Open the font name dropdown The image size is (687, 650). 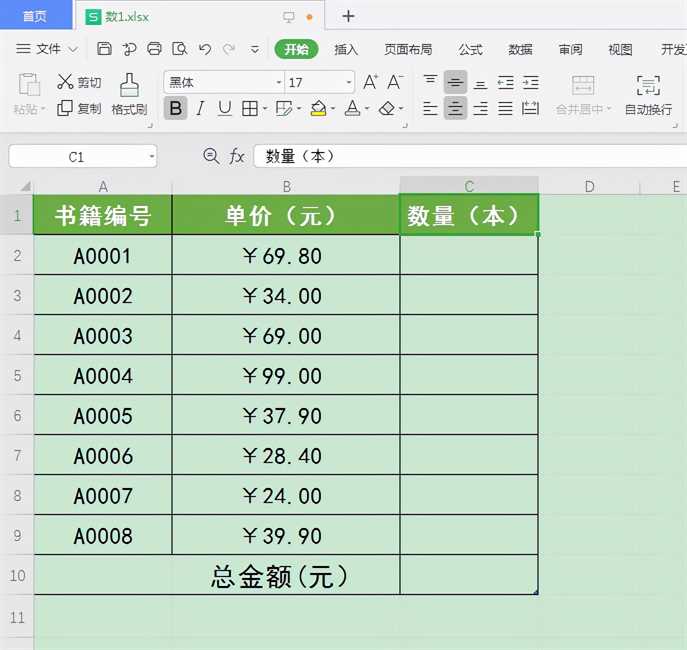click(279, 83)
